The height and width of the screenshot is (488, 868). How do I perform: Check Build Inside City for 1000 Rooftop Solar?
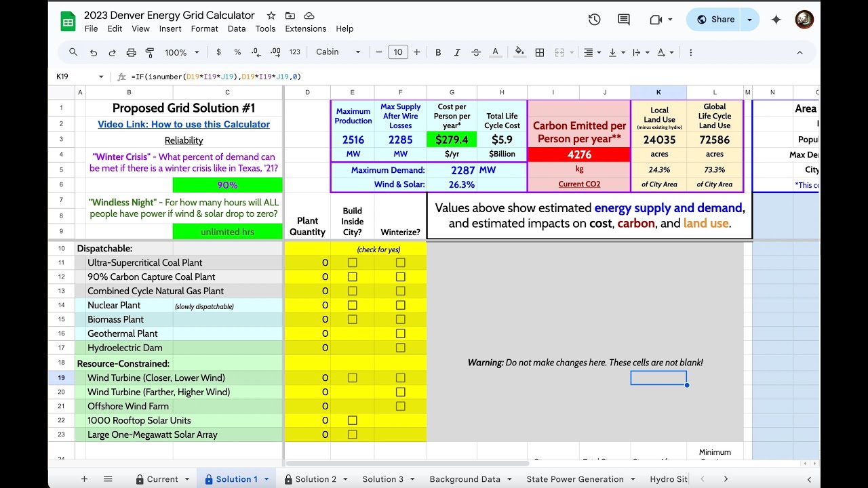click(x=353, y=420)
